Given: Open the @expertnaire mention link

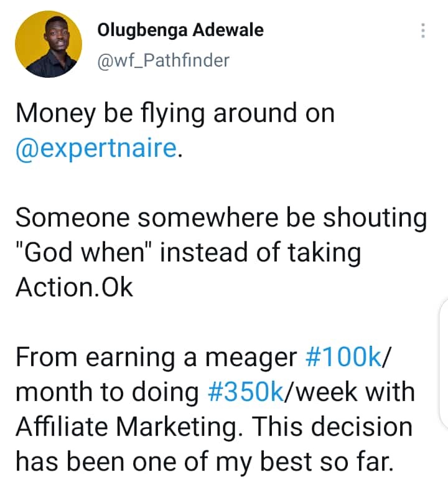Looking at the screenshot, I should coord(95,149).
